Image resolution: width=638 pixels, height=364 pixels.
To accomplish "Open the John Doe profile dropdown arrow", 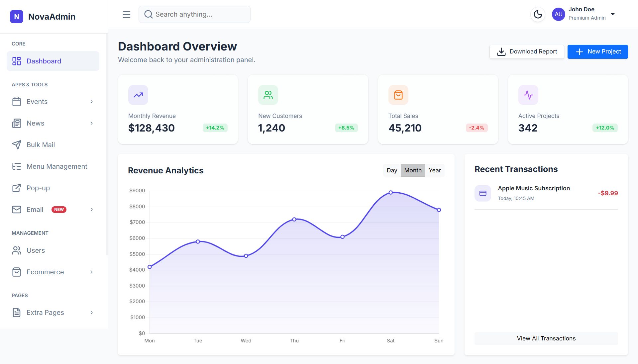I will pos(613,14).
